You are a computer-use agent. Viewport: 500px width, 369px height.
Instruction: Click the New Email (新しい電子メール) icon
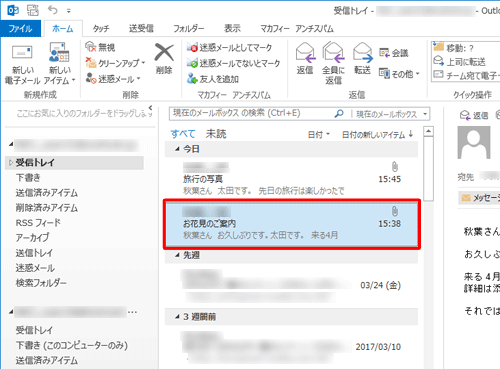point(22,53)
